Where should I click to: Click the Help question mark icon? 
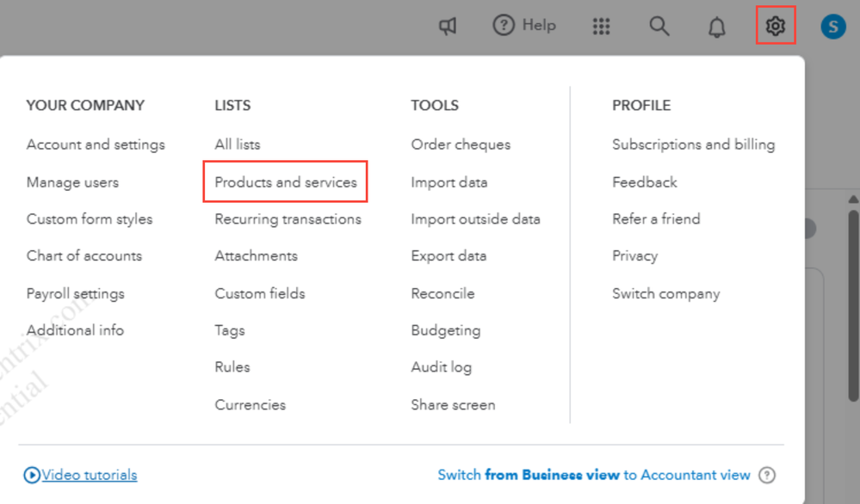click(x=504, y=25)
